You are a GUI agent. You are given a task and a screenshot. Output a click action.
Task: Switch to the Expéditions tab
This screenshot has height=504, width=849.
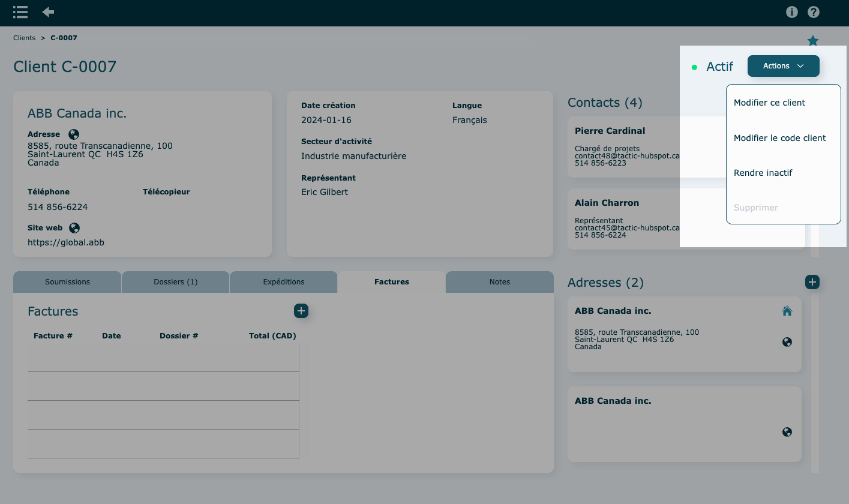point(284,282)
